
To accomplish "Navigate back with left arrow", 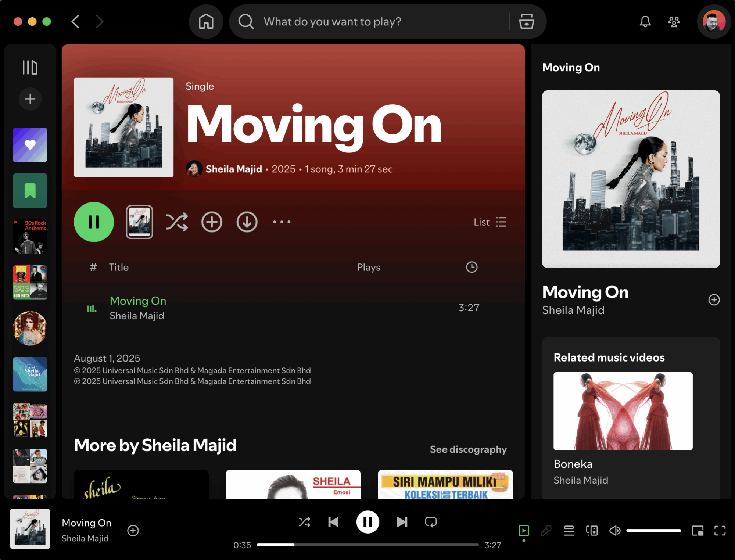I will [75, 22].
